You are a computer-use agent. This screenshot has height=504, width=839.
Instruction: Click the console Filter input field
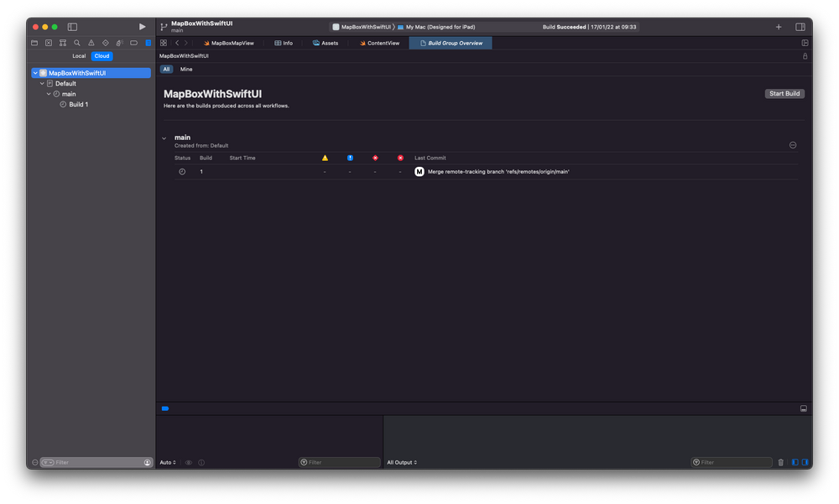click(x=732, y=462)
